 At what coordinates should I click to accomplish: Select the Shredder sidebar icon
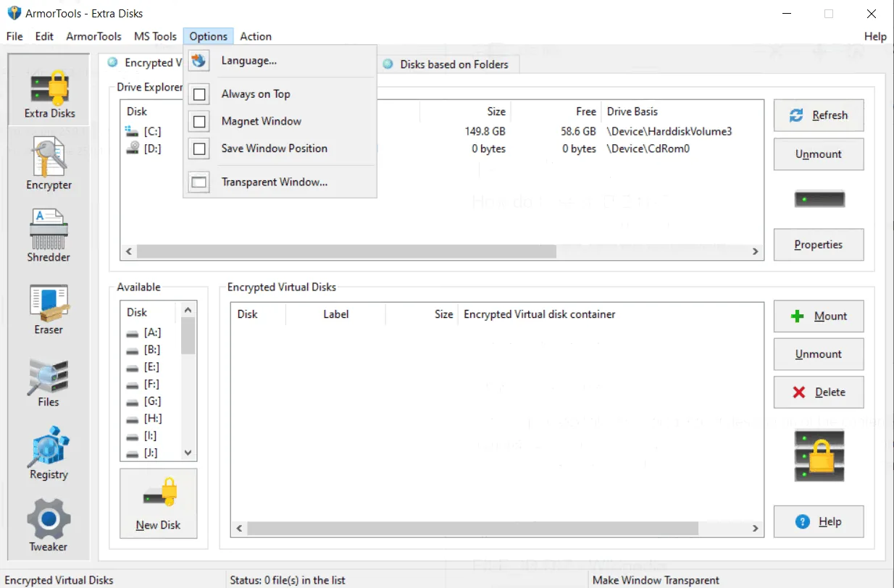coord(49,236)
